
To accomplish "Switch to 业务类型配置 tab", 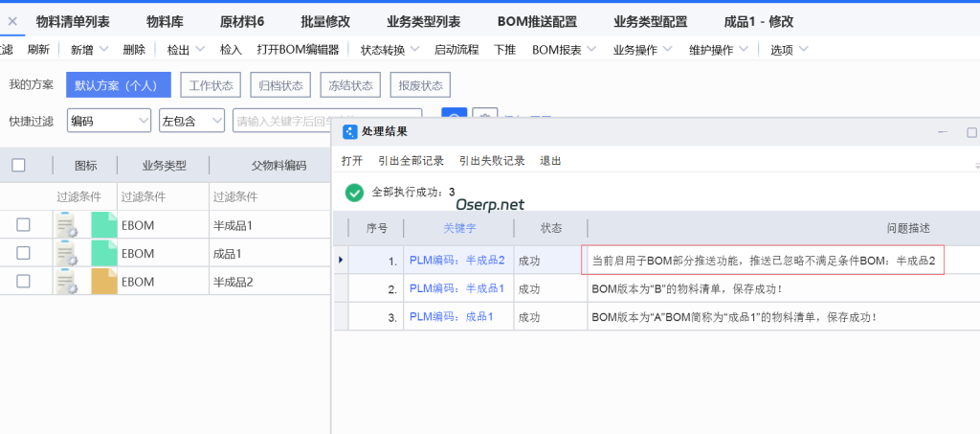I will 651,22.
